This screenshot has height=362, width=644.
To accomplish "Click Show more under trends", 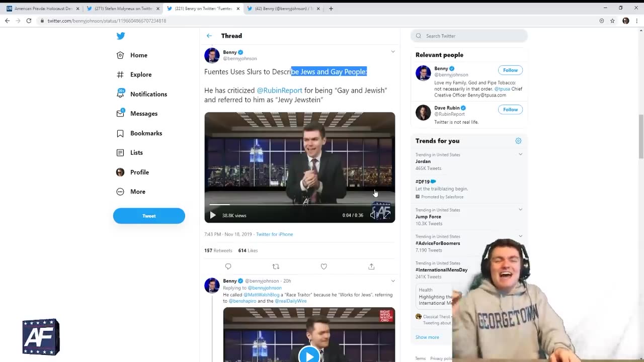I will (427, 337).
